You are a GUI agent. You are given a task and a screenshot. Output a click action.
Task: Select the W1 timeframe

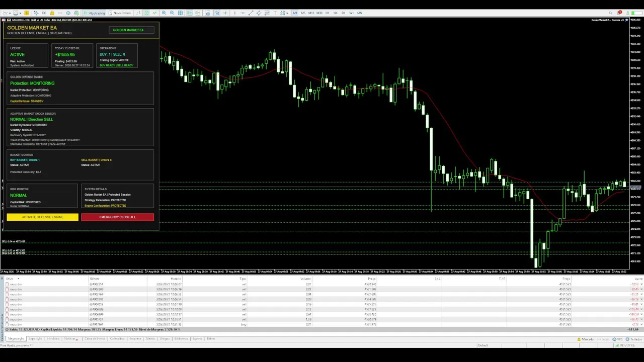point(351,13)
